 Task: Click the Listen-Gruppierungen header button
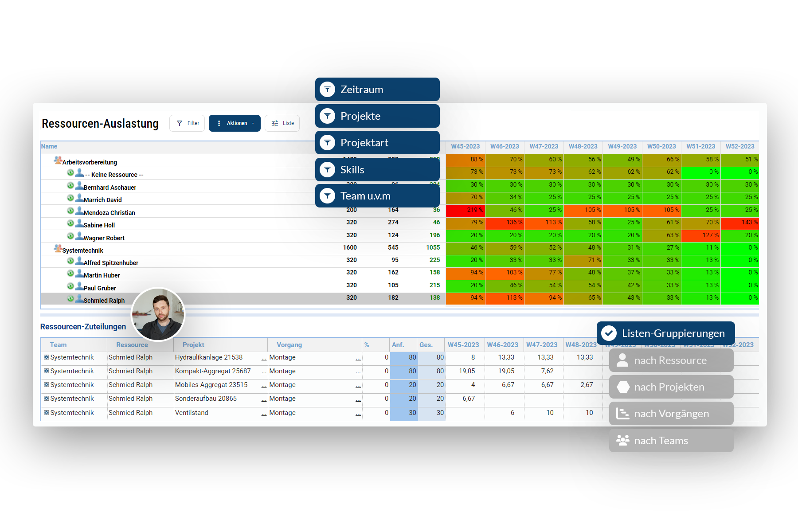pyautogui.click(x=665, y=333)
